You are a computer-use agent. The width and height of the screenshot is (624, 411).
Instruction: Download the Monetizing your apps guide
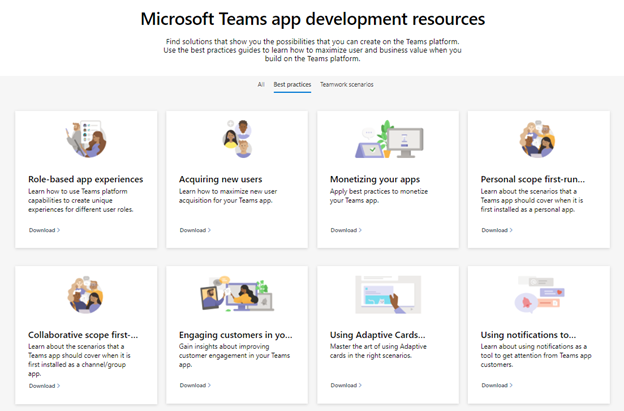346,230
